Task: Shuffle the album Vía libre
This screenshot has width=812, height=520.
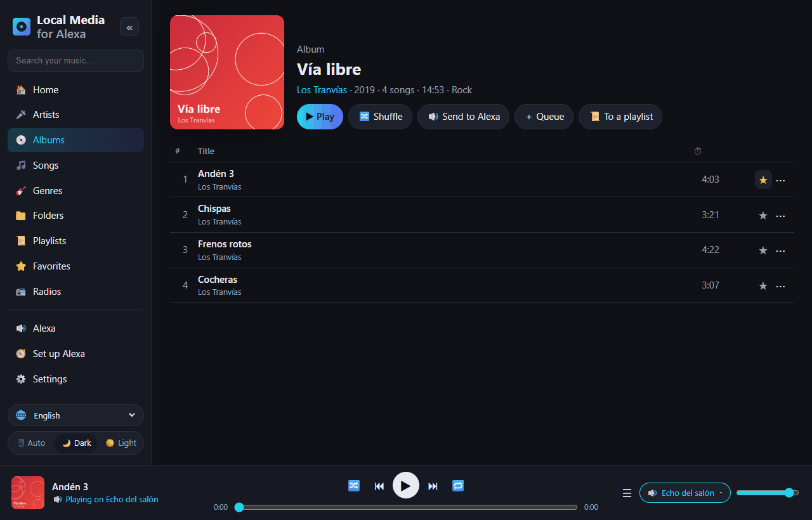Action: [381, 117]
